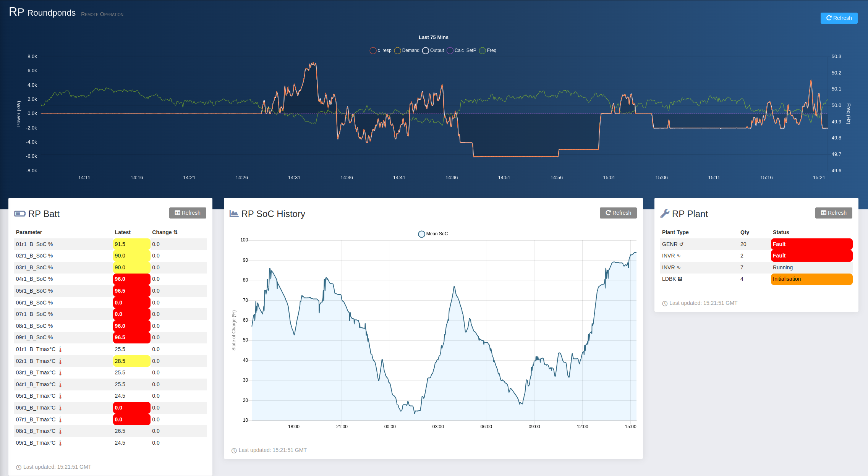Click the Parameter column header
This screenshot has width=868, height=476.
click(29, 232)
